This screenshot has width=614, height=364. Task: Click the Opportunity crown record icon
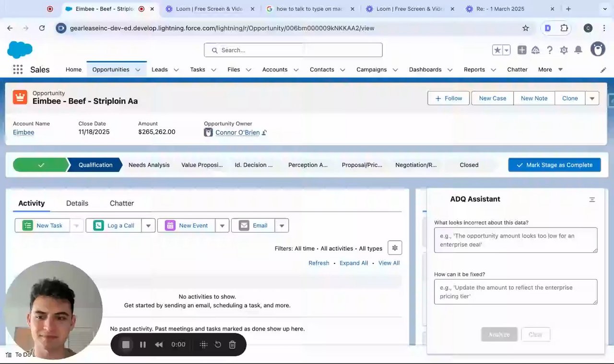pyautogui.click(x=20, y=97)
